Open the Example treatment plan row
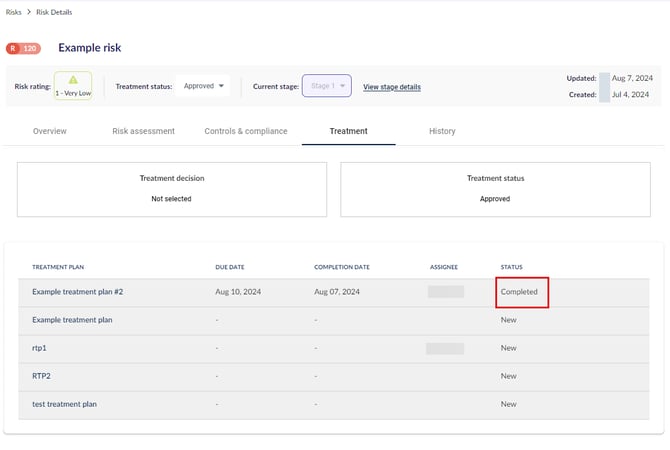Image resolution: width=670 pixels, height=450 pixels. click(x=72, y=320)
